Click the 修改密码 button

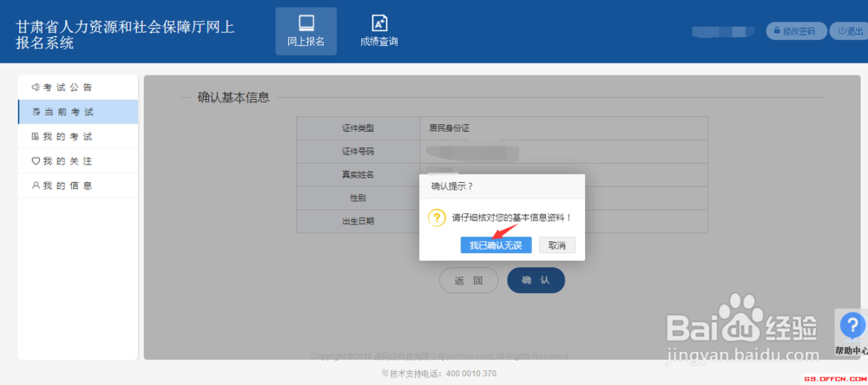point(796,31)
